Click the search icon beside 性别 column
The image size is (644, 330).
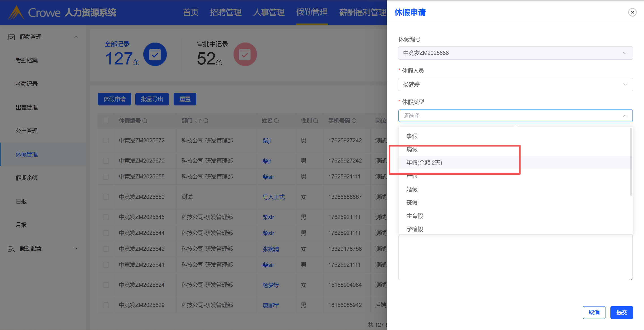[315, 121]
